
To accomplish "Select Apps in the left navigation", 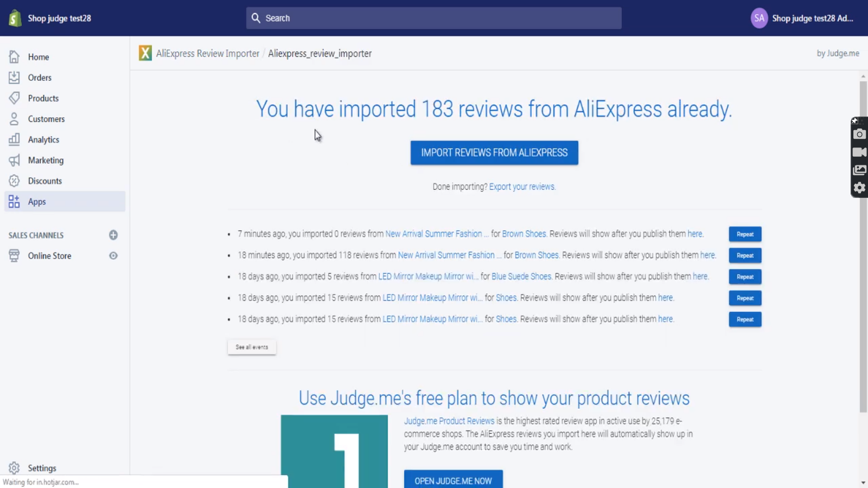I will click(37, 202).
